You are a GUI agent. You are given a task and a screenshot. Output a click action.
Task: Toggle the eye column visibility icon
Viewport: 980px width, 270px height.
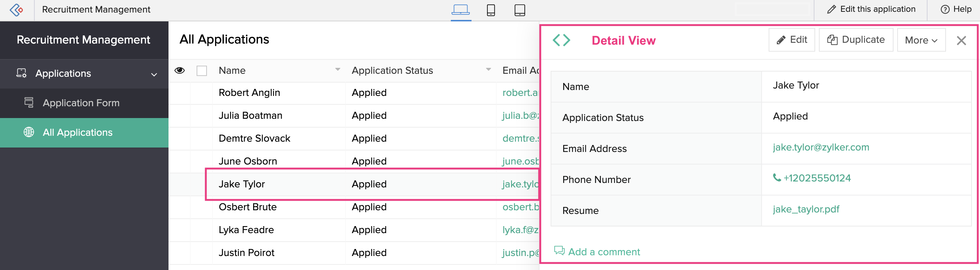(x=180, y=70)
